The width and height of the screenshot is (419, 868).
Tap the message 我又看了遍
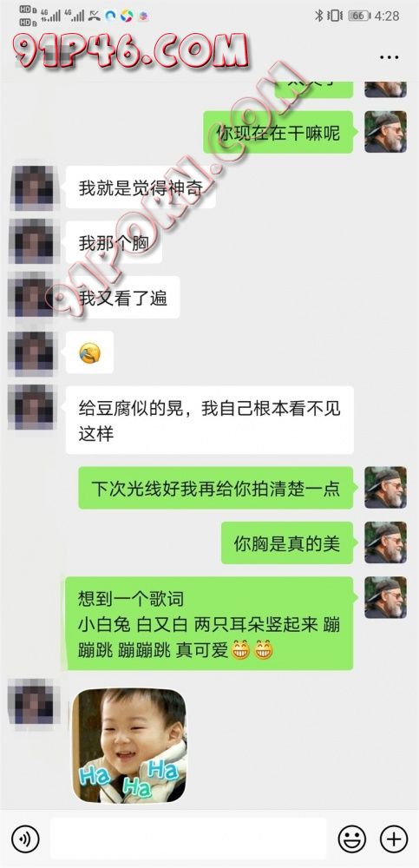123,297
